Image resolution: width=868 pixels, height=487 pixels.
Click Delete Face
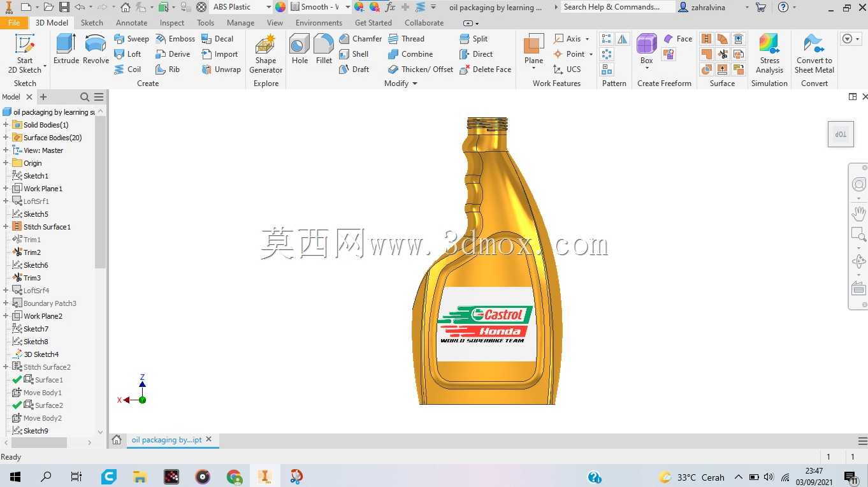click(x=485, y=69)
